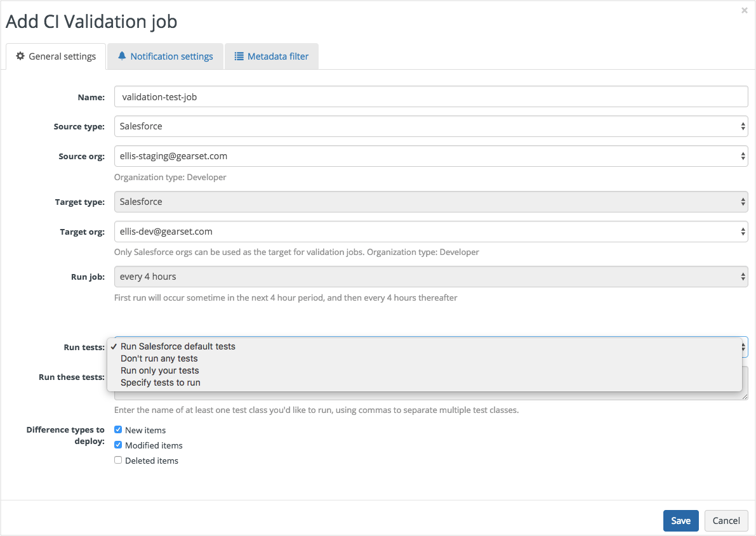Open the Target org dropdown
This screenshot has width=756, height=536.
coord(430,232)
